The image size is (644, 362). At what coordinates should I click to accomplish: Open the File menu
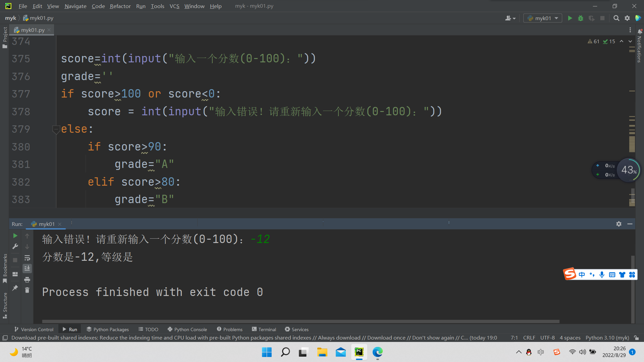[x=23, y=6]
